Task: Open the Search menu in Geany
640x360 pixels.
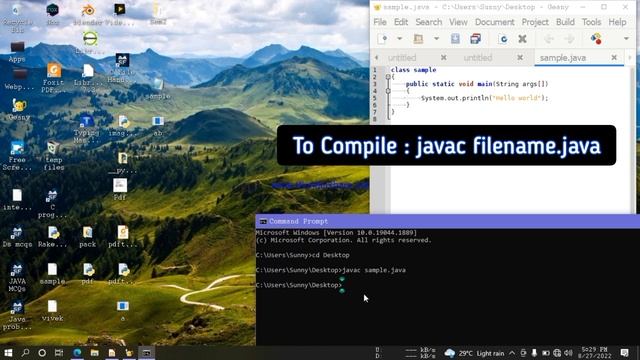Action: [x=429, y=22]
